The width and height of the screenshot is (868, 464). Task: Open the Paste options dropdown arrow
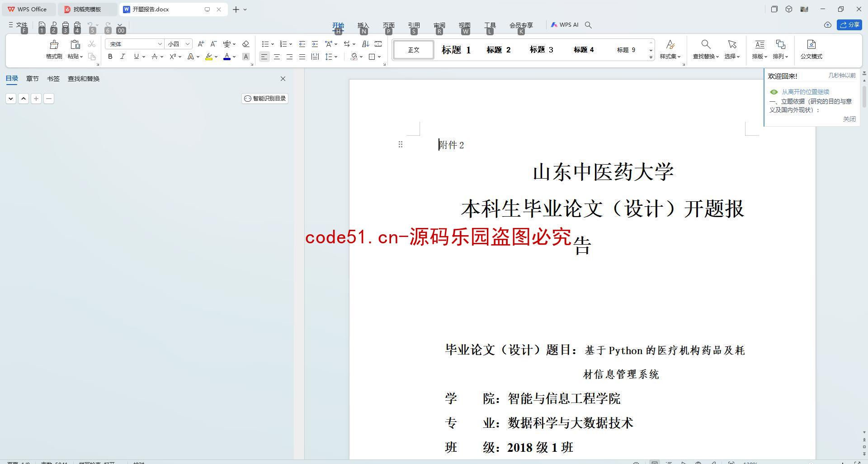click(x=81, y=57)
